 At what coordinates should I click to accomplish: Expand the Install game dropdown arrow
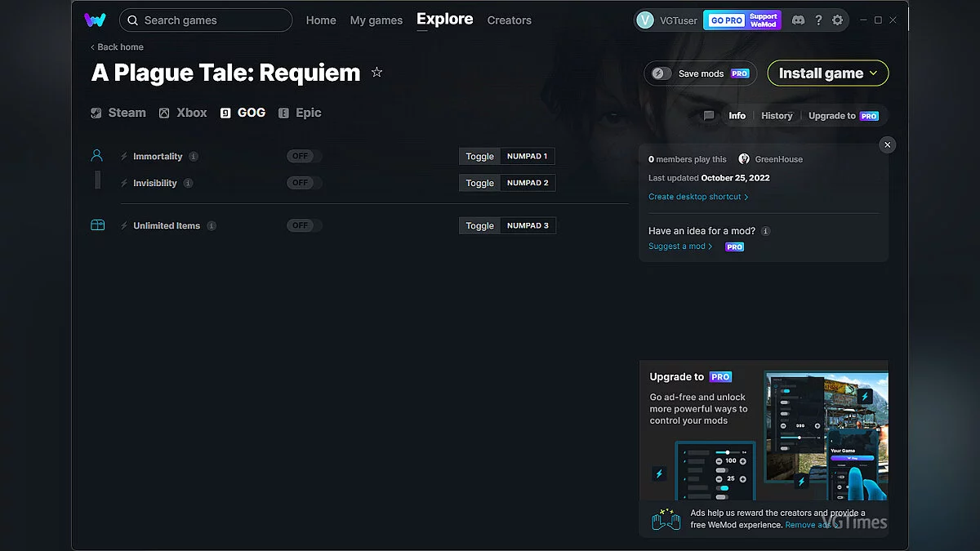click(873, 73)
